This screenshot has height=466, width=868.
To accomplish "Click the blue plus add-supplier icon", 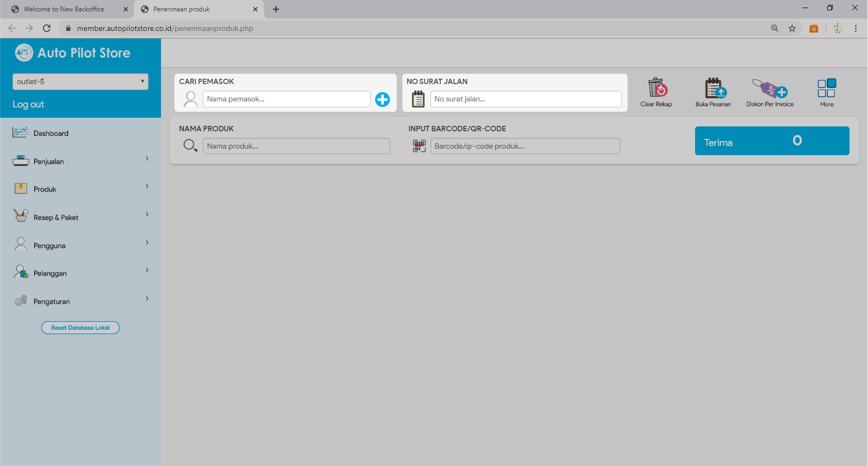I will (x=382, y=99).
